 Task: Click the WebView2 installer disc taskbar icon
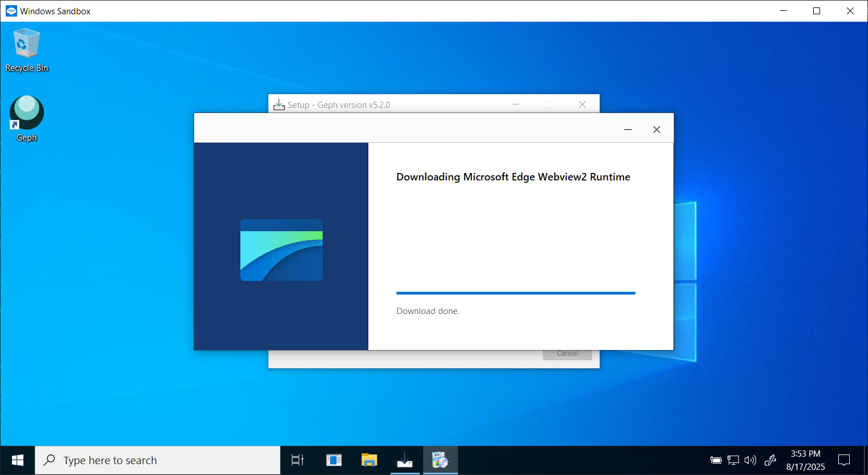(x=440, y=460)
